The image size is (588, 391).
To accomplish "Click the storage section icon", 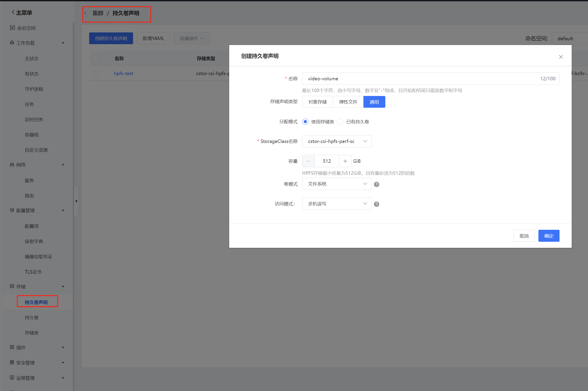I will pos(12,287).
